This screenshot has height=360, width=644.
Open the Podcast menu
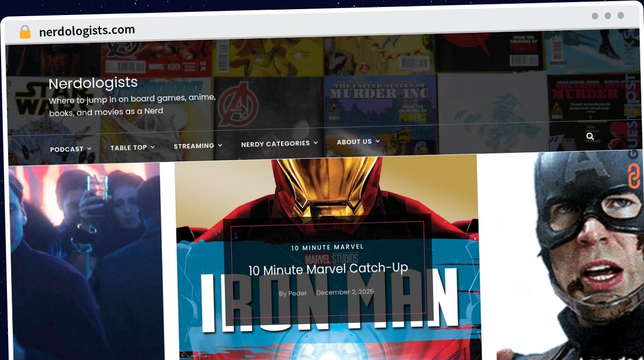[67, 149]
